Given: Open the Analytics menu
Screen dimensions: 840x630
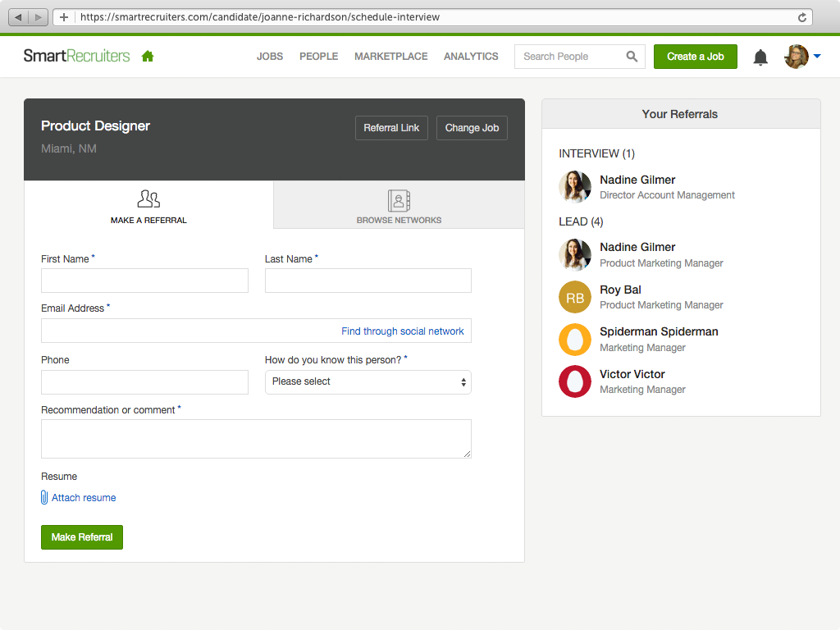Looking at the screenshot, I should (x=471, y=57).
